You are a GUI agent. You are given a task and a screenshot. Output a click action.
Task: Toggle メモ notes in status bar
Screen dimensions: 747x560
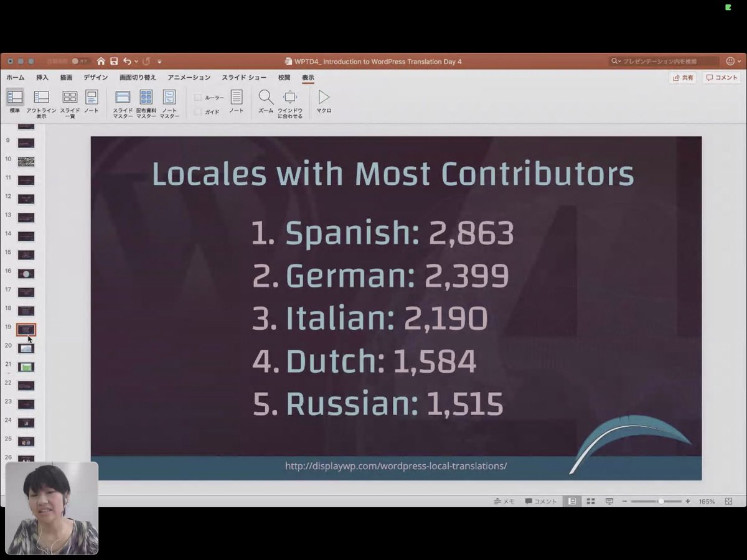[504, 502]
